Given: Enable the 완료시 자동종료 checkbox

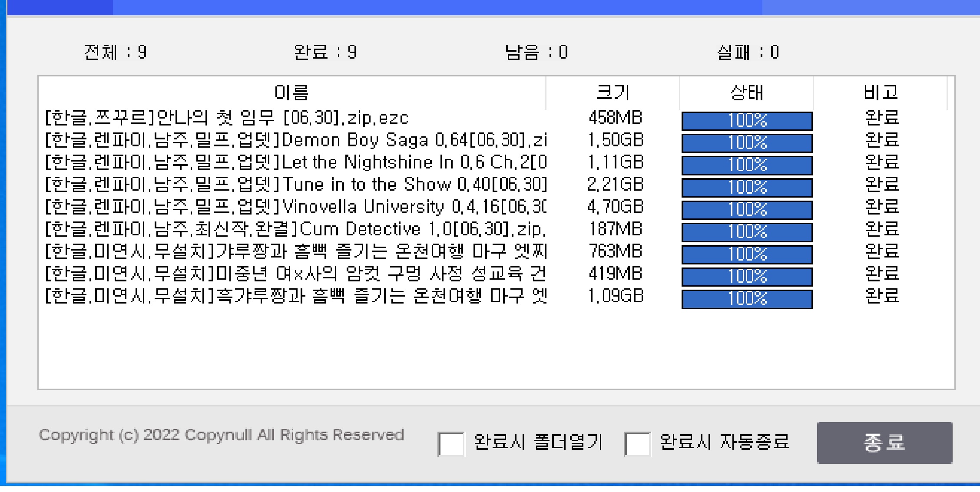Looking at the screenshot, I should pos(637,443).
